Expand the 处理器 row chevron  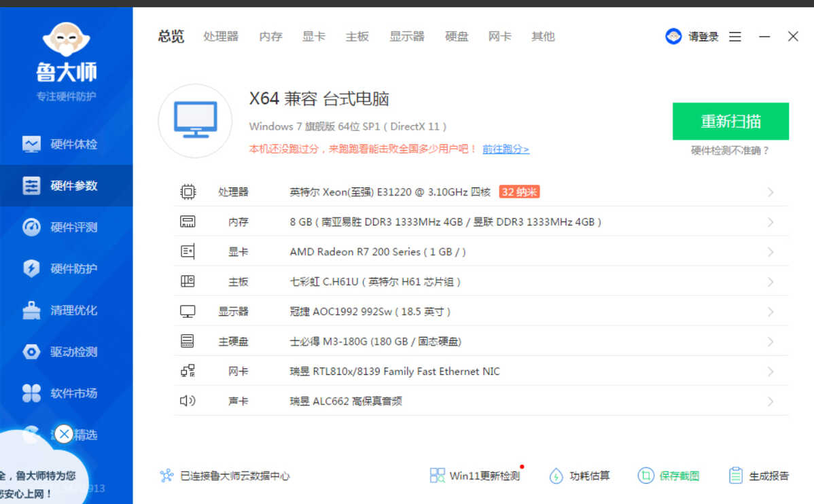point(771,192)
